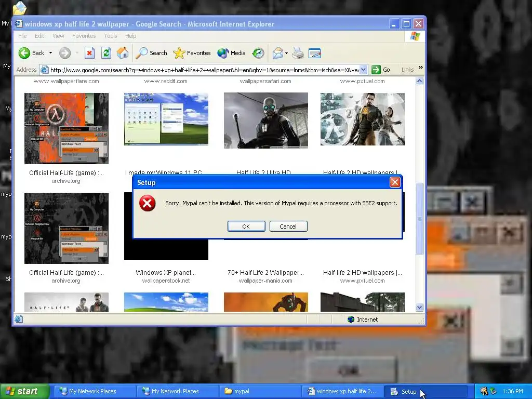Open the Windows XP Bliss desktop thumbnail
This screenshot has width=532, height=399.
coord(166,119)
